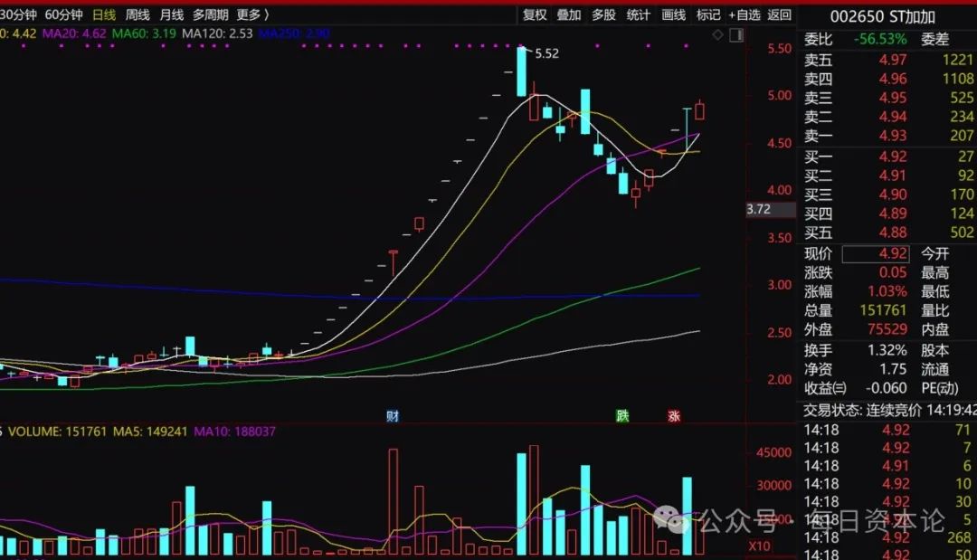Click the red 涨 marker icon
The image size is (977, 560).
(x=674, y=416)
